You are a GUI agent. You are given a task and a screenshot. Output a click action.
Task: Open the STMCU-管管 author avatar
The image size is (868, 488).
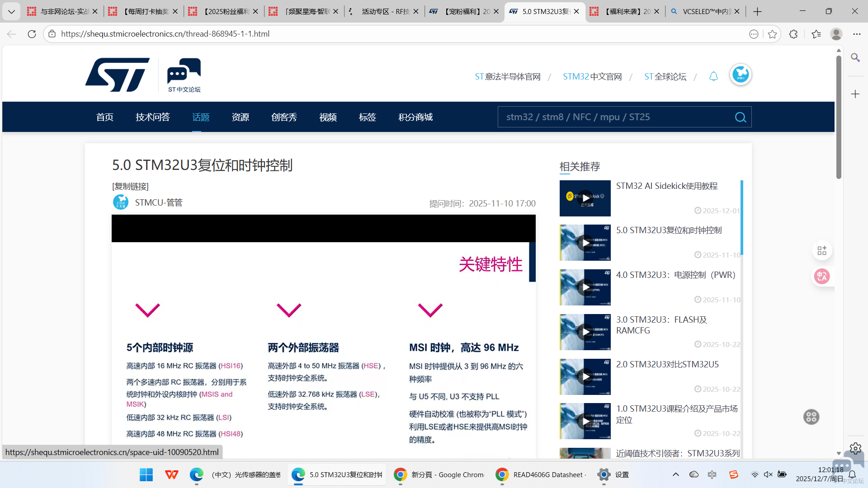tap(121, 202)
